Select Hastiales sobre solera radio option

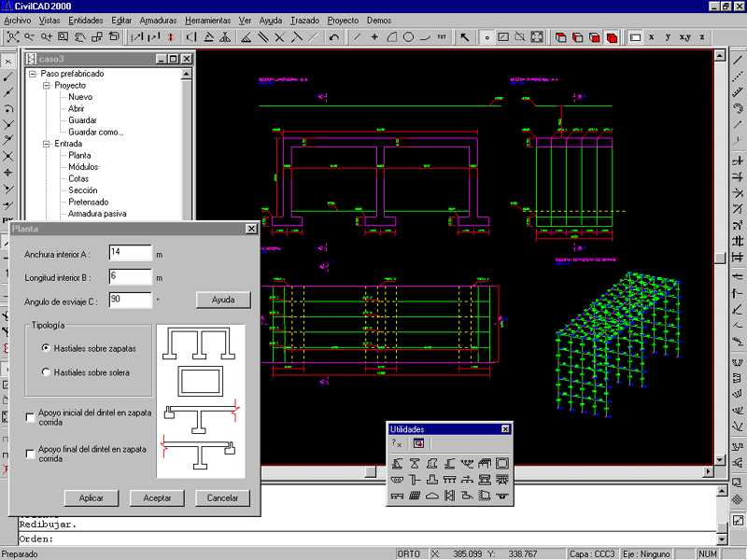(46, 372)
